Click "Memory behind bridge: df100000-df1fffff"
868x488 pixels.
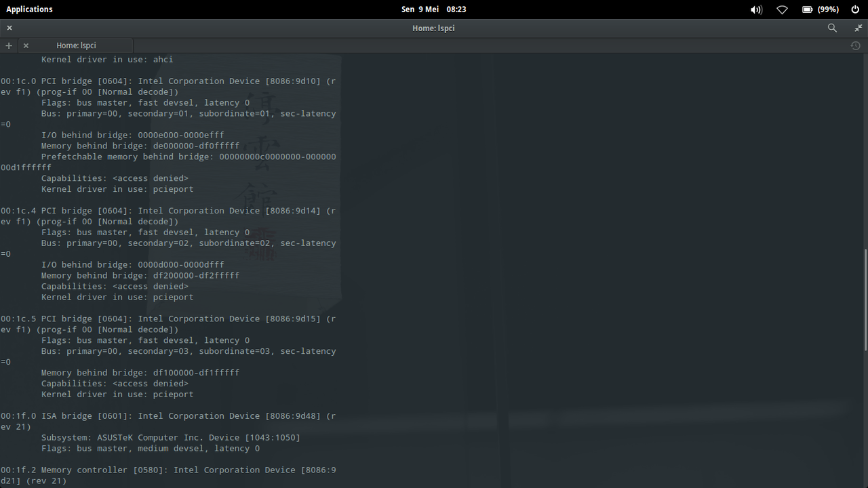tap(140, 373)
